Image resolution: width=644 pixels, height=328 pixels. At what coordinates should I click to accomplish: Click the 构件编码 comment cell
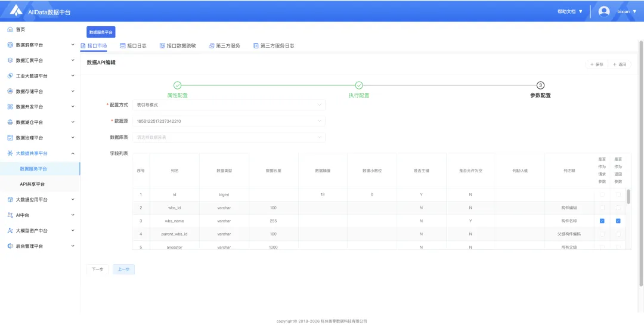[x=569, y=208]
